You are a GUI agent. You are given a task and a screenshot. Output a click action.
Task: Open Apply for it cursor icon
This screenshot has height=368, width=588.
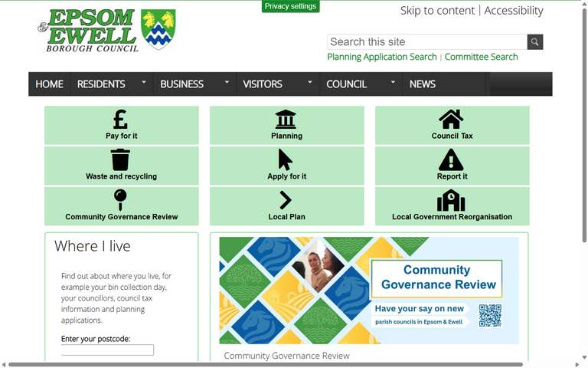click(x=286, y=159)
